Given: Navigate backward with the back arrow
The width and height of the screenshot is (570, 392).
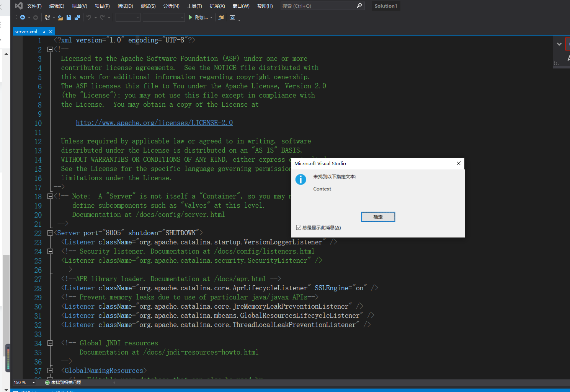Looking at the screenshot, I should [x=23, y=17].
